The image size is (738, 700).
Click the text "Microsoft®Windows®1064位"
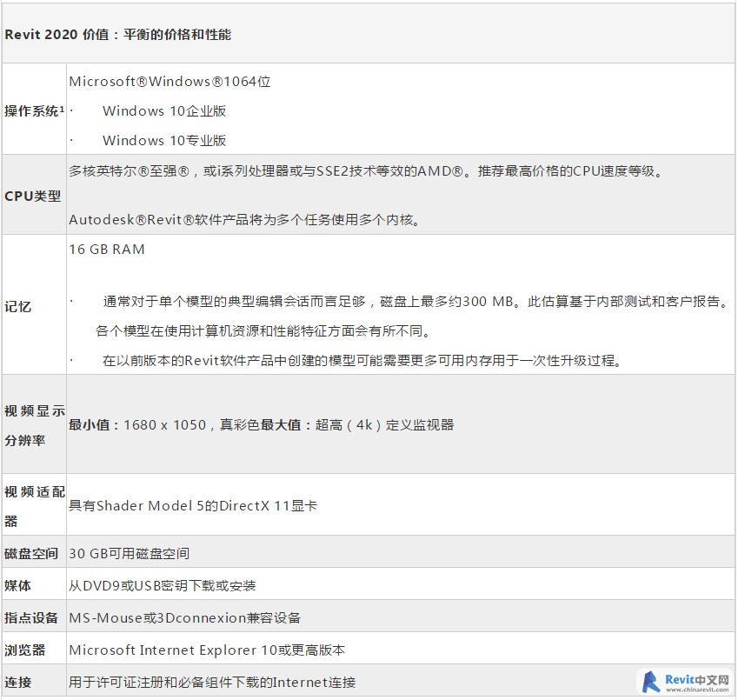tap(170, 82)
